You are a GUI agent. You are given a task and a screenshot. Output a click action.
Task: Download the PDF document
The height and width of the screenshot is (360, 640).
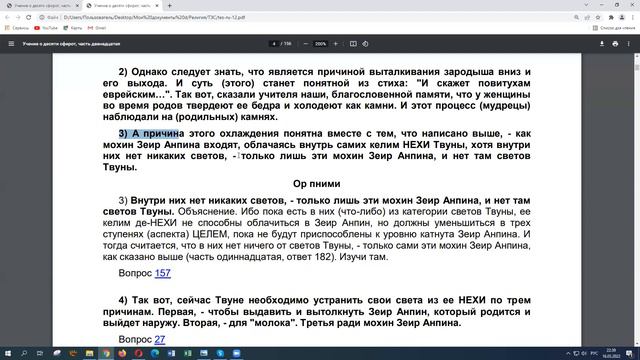pyautogui.click(x=602, y=44)
